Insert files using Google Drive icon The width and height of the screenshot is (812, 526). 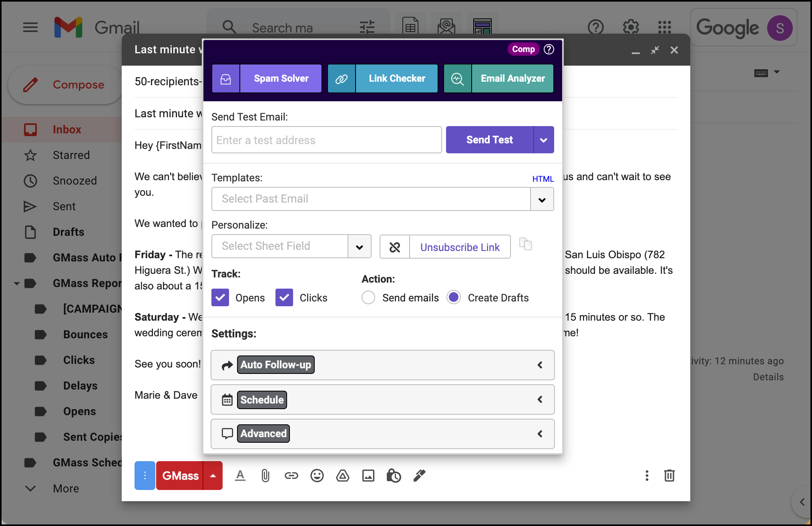pyautogui.click(x=342, y=476)
